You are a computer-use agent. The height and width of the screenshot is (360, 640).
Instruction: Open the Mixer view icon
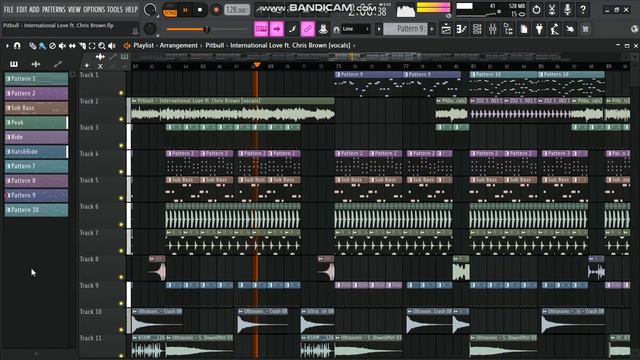(493, 29)
